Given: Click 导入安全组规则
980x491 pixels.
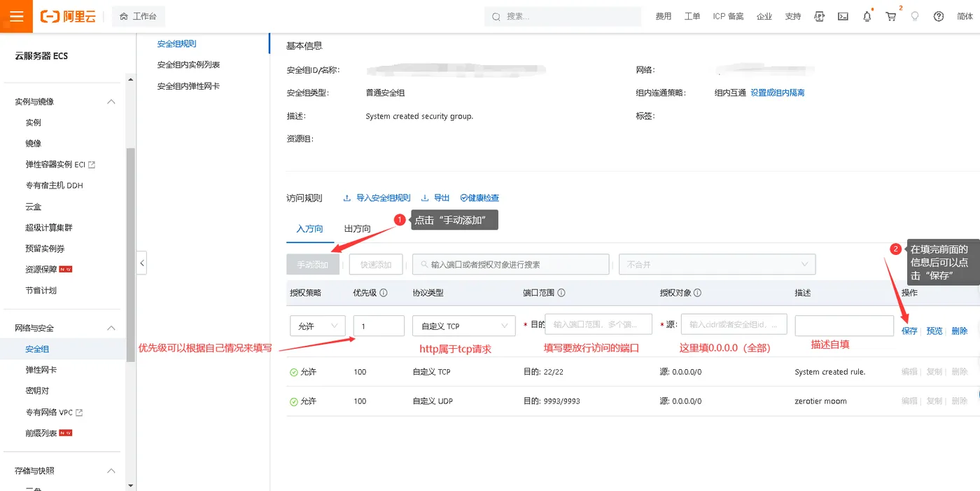Looking at the screenshot, I should coord(377,198).
